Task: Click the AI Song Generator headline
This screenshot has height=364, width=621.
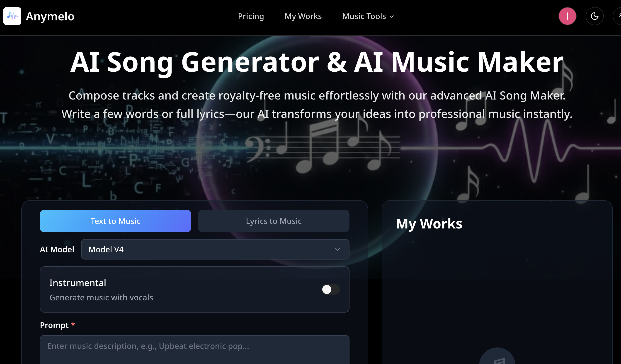Action: (x=317, y=62)
